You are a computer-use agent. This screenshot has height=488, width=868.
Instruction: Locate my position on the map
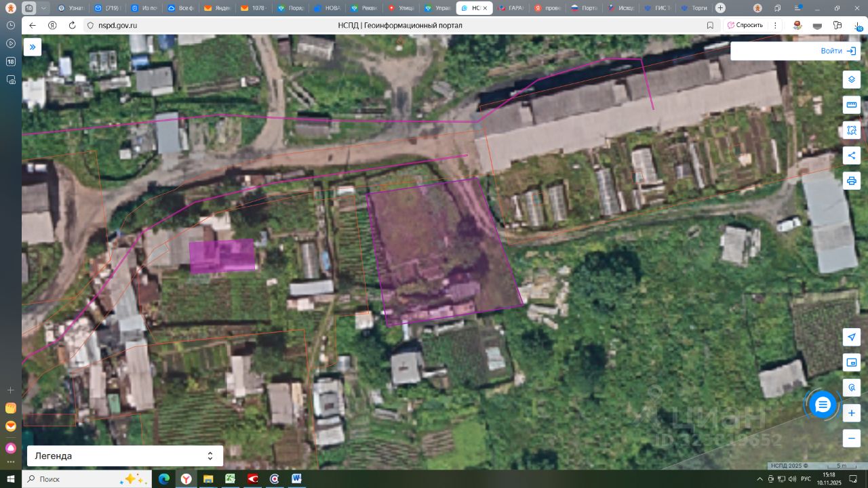coord(852,338)
